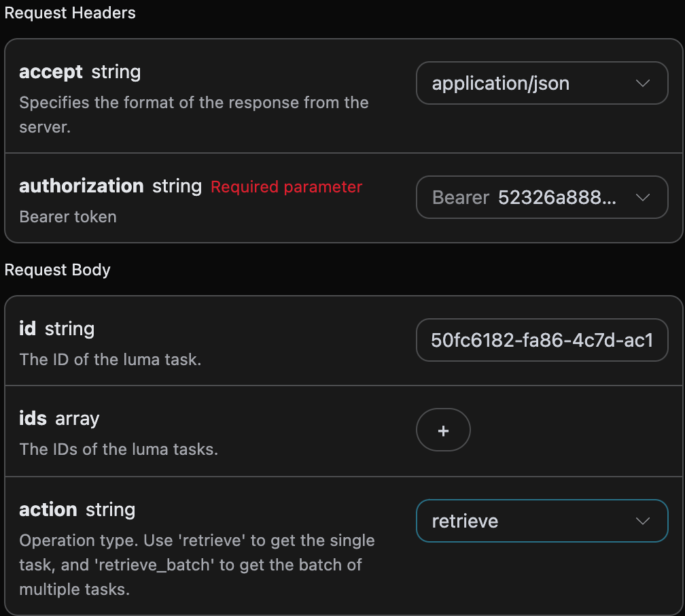Click the 'authorization' parameter name
This screenshot has width=685, height=616.
click(81, 186)
